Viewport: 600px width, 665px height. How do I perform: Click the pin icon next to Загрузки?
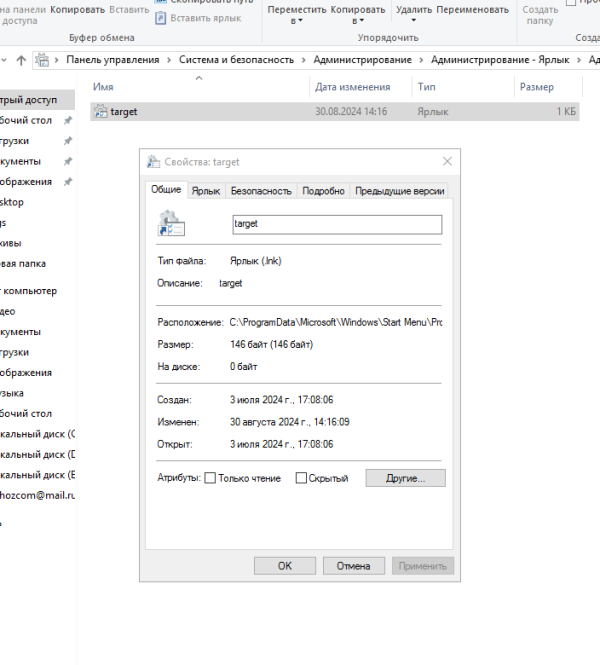(68, 141)
